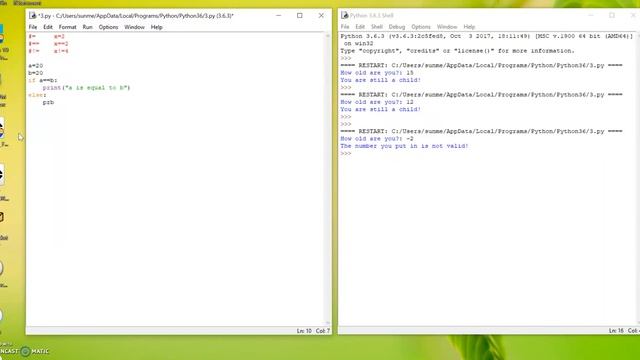Place cursor after 'prb' in editor
This screenshot has width=640, height=360.
tap(54, 102)
